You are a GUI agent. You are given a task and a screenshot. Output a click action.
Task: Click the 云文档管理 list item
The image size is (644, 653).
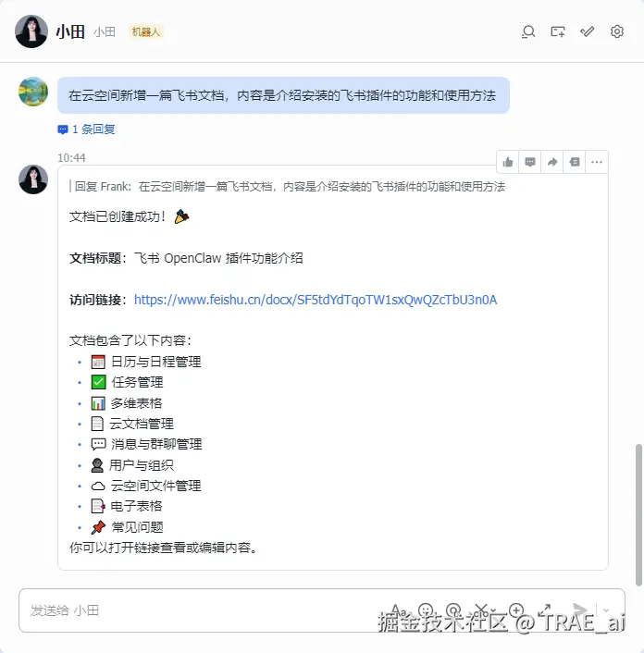click(132, 424)
